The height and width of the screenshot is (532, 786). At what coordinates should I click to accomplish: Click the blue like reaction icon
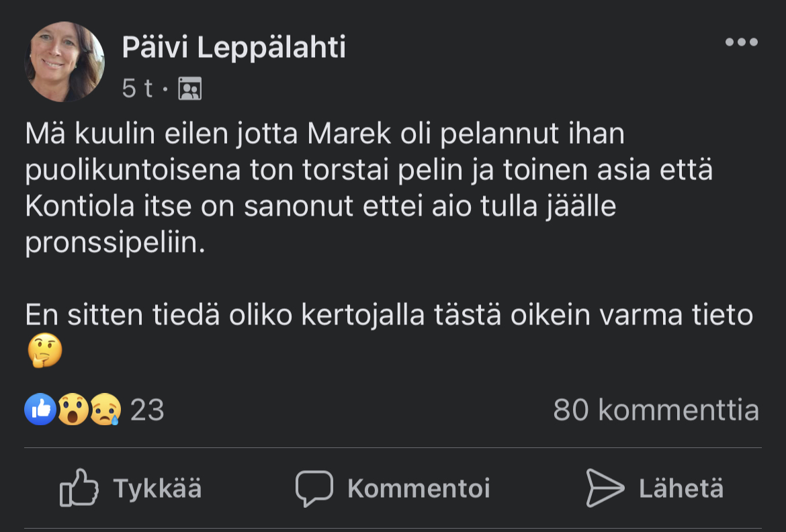(40, 409)
